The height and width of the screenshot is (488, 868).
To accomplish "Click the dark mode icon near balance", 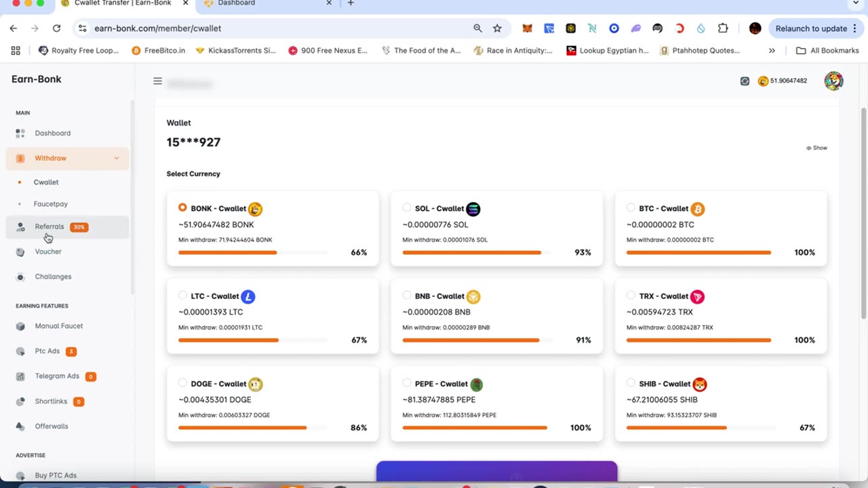I will pyautogui.click(x=745, y=81).
